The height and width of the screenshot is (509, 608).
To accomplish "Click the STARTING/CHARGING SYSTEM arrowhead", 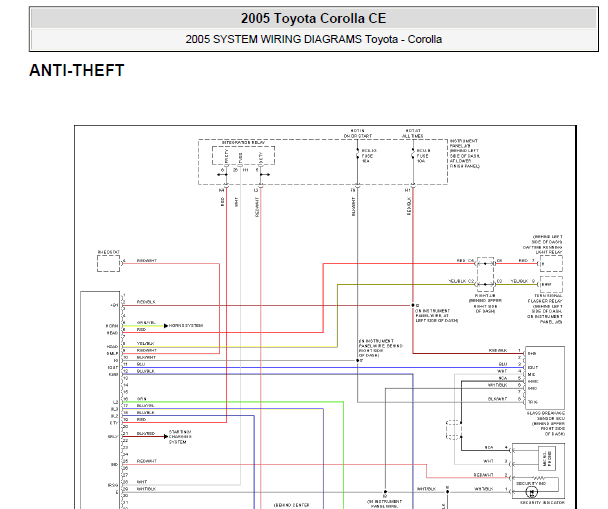I will 166,437.
